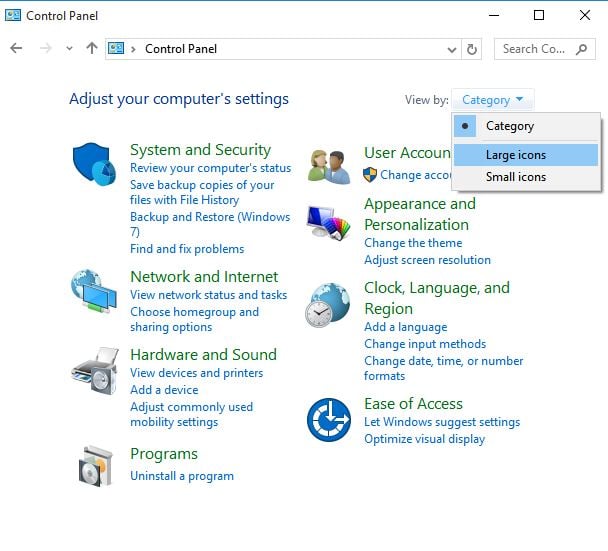Click Optimize visual display
Viewport: 608px width, 551px height.
[424, 439]
